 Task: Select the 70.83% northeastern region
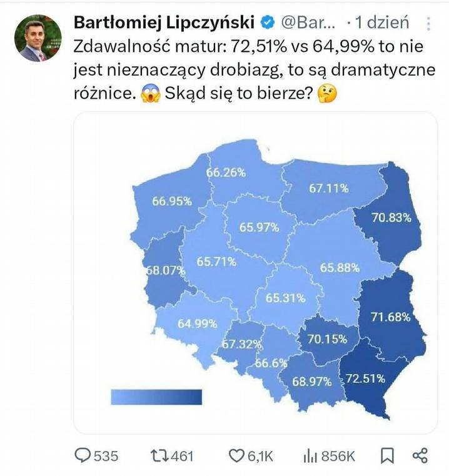click(x=391, y=217)
